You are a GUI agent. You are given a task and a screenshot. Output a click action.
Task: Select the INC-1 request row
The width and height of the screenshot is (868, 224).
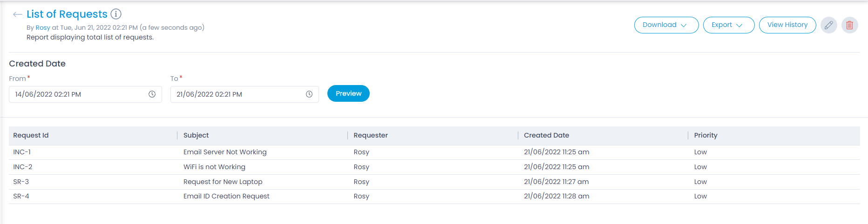pos(22,152)
